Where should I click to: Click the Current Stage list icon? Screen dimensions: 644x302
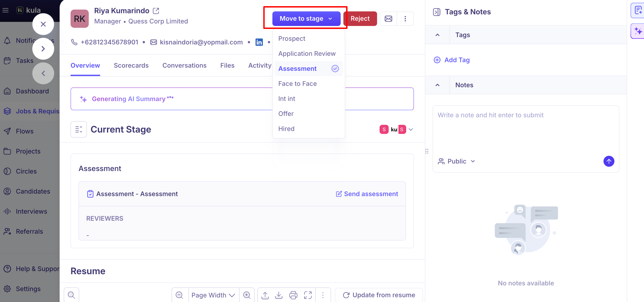click(x=79, y=129)
